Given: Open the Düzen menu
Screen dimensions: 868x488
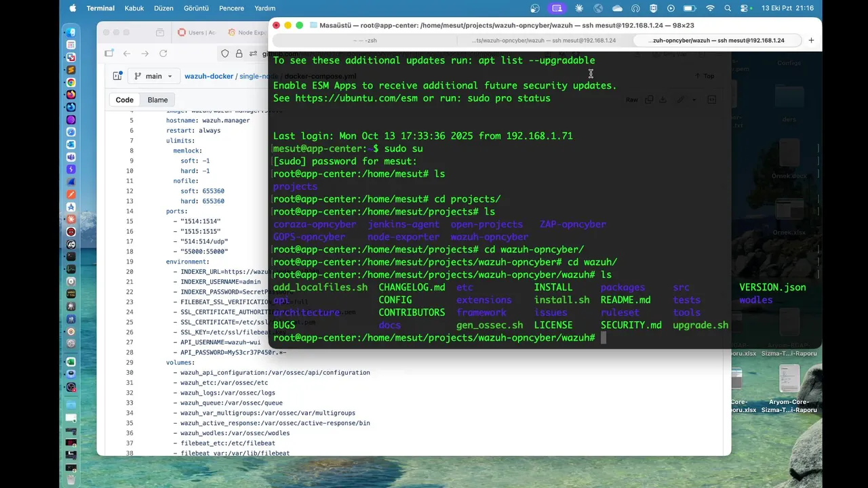Looking at the screenshot, I should pos(164,8).
